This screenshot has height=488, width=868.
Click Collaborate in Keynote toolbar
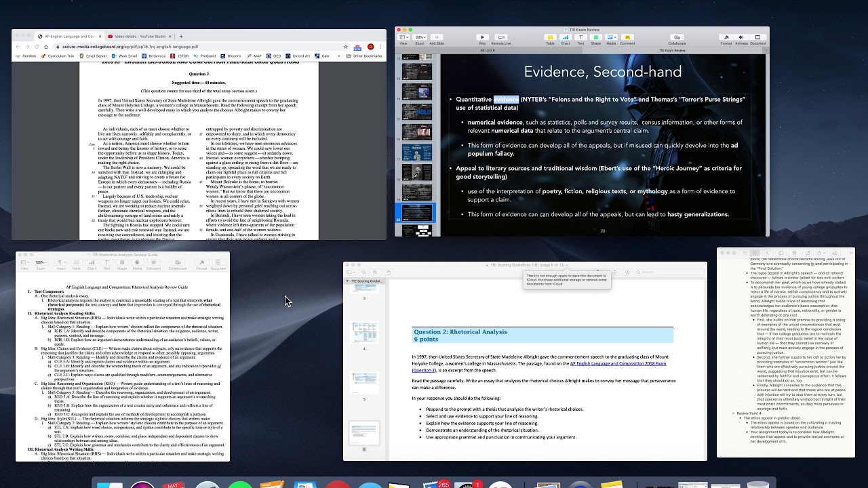[677, 39]
